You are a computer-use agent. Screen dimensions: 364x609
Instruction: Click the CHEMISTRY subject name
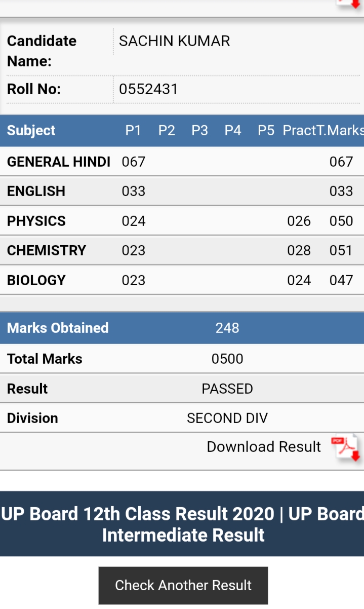point(47,250)
